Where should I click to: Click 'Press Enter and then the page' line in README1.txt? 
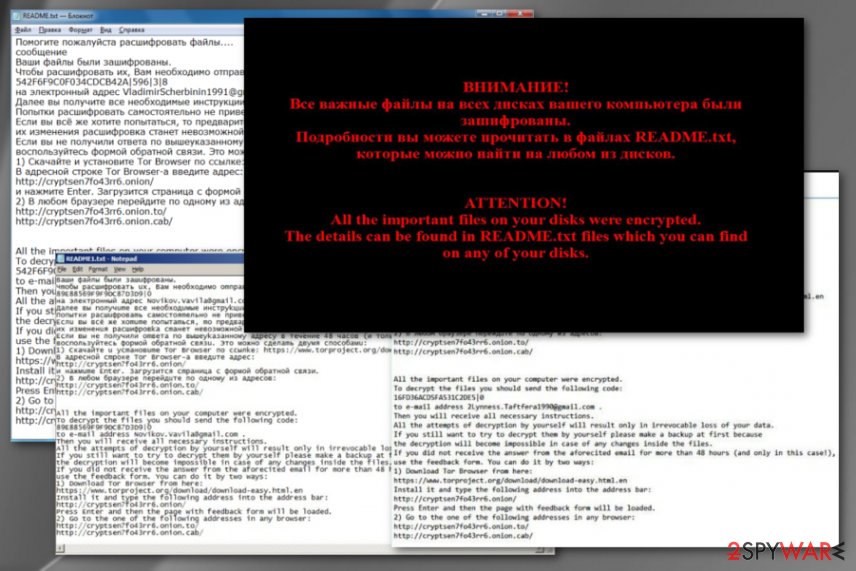[194, 511]
